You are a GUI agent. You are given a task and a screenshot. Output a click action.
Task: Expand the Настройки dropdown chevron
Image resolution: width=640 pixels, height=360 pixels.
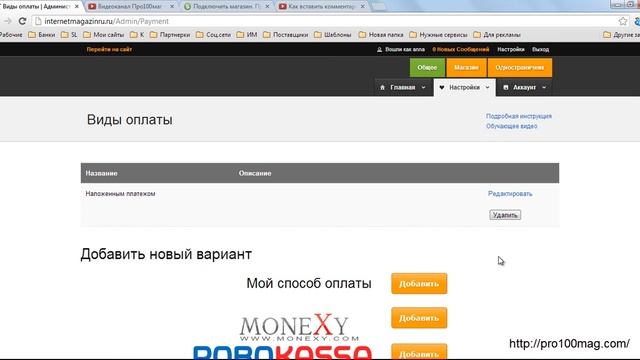pyautogui.click(x=487, y=87)
